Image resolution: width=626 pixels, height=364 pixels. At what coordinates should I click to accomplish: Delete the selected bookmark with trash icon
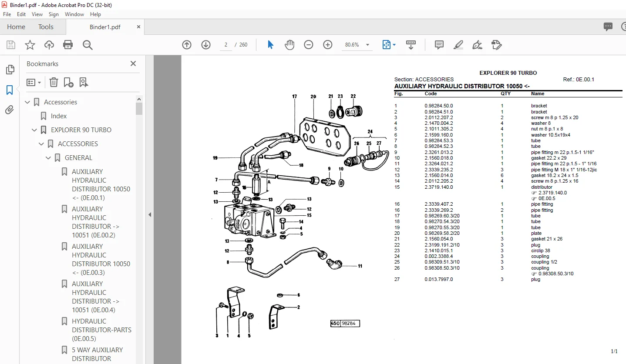[54, 82]
